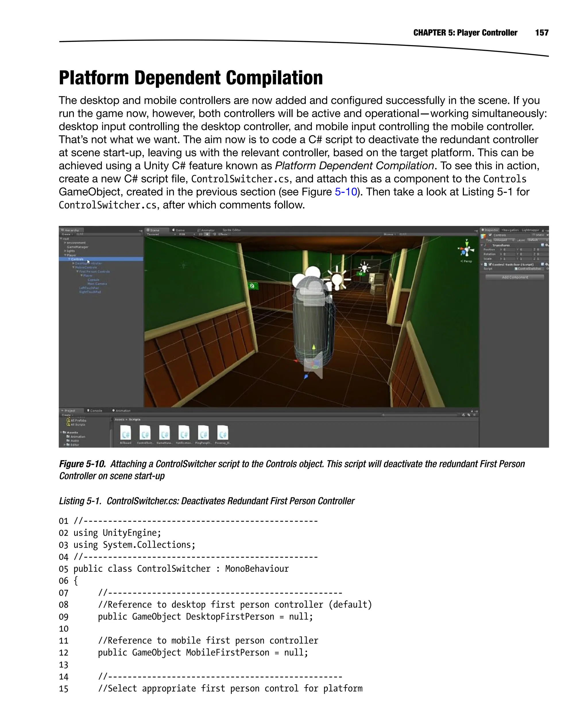
Task: Collapse First Person Controls node
Action: [77, 271]
